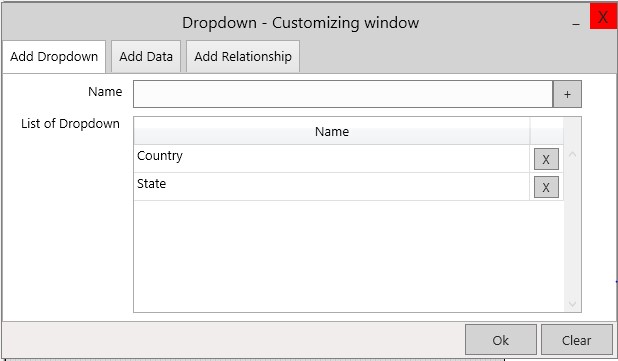Open the Add Relationship tab
Screen dimensions: 618x361
[x=243, y=57]
